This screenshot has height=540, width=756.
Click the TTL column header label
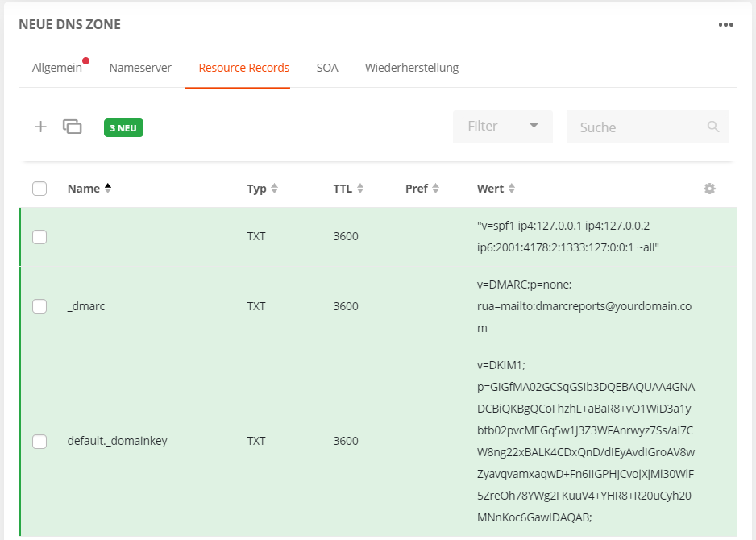tap(343, 189)
